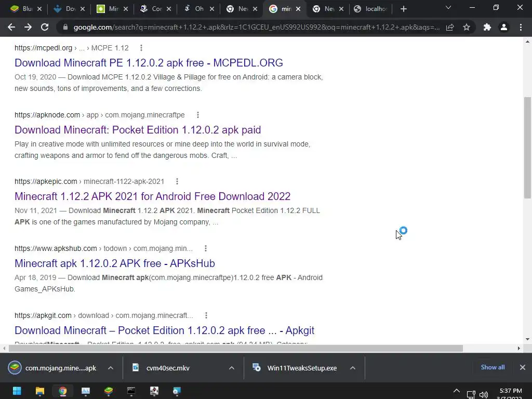
Task: Open Download Minecraft Pocket Edition Apkgit link
Action: point(164,330)
